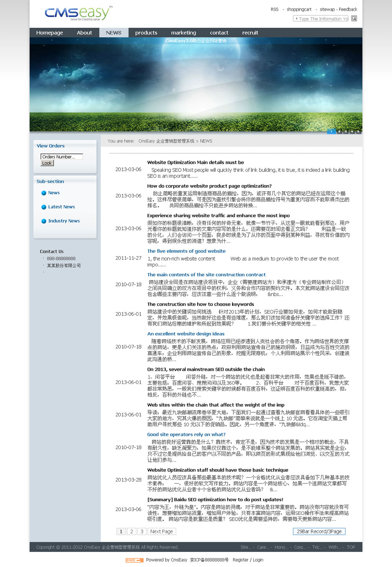Focus the site search text box
The width and height of the screenshot is (392, 567).
321,18
